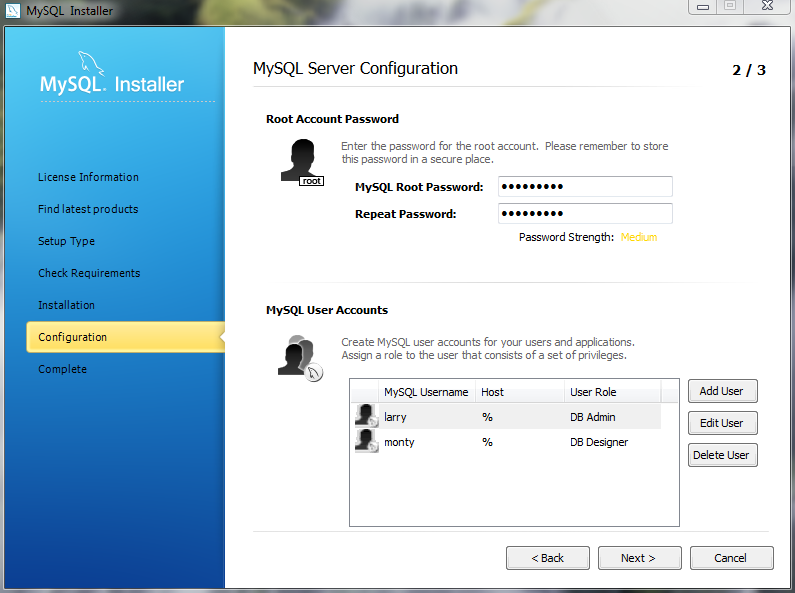Screen dimensions: 795x593
Task: Select Find latest products step
Action: point(88,209)
